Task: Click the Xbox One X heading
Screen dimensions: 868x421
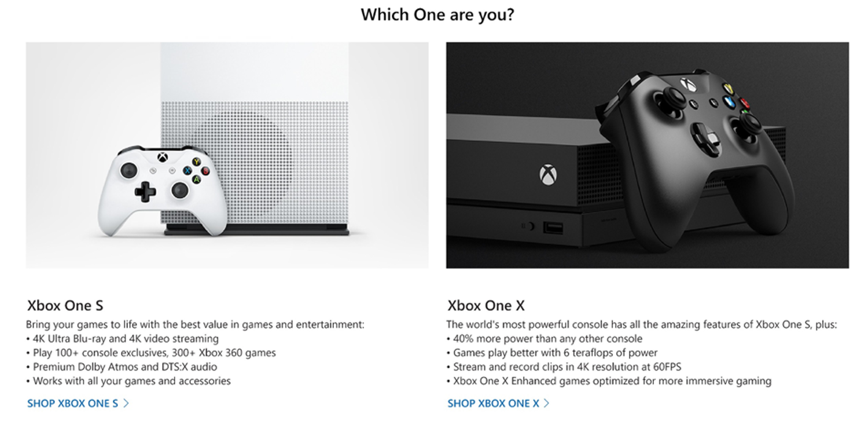Action: (486, 305)
